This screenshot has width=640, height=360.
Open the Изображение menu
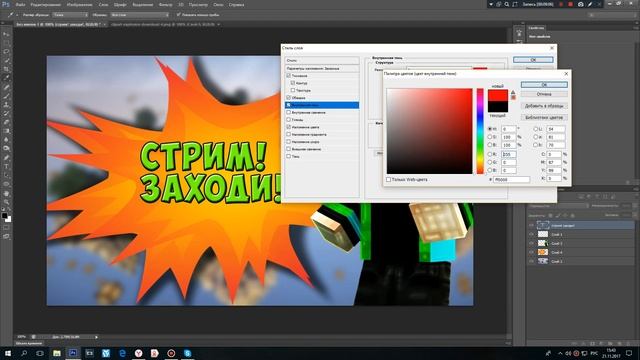80,5
